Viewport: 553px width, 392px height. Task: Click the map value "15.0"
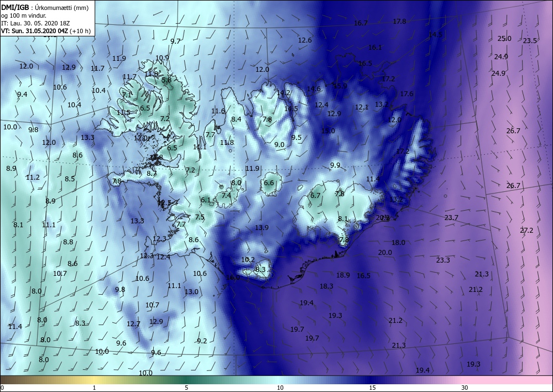click(x=328, y=130)
